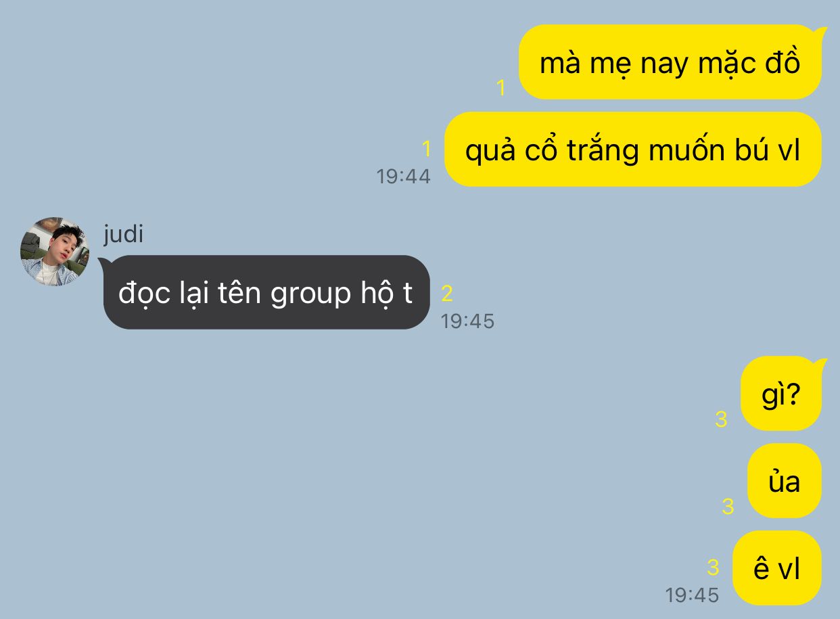Select the 'gì?' message bubble
This screenshot has height=619, width=840.
click(x=783, y=393)
